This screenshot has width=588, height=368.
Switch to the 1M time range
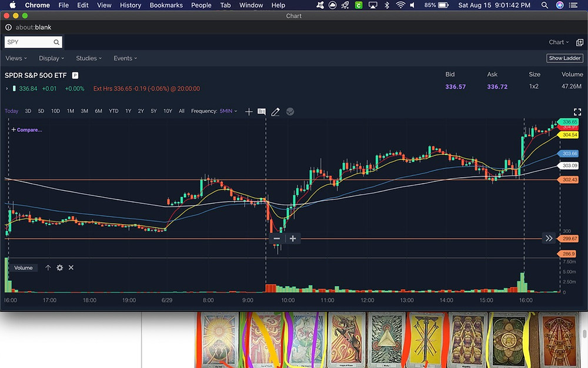coord(71,111)
